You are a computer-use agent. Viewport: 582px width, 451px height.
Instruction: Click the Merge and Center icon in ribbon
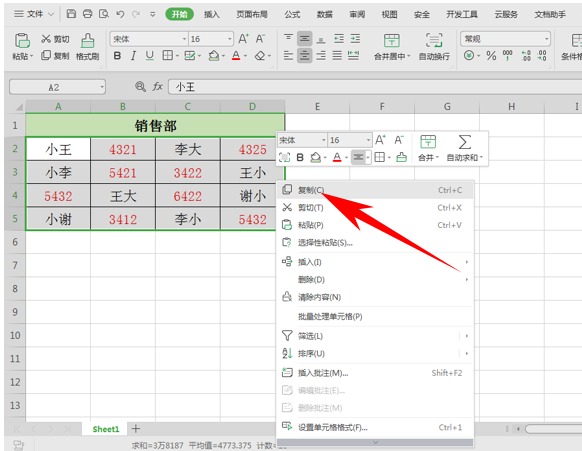tap(392, 40)
